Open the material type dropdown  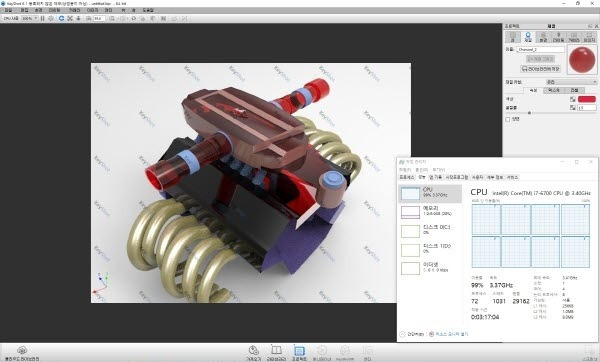coord(571,82)
